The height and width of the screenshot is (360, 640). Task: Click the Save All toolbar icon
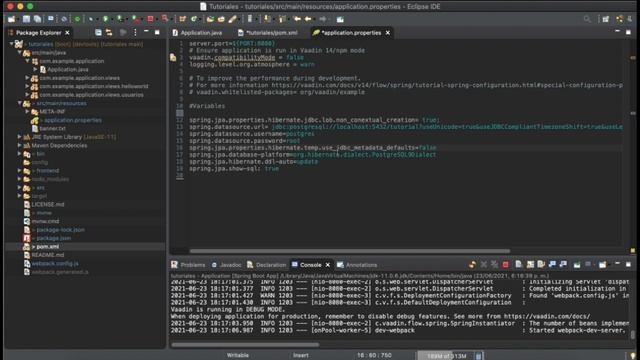pos(37,19)
